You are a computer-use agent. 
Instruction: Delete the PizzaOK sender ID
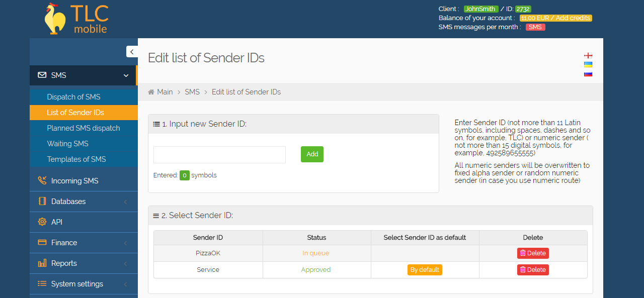[x=533, y=253]
